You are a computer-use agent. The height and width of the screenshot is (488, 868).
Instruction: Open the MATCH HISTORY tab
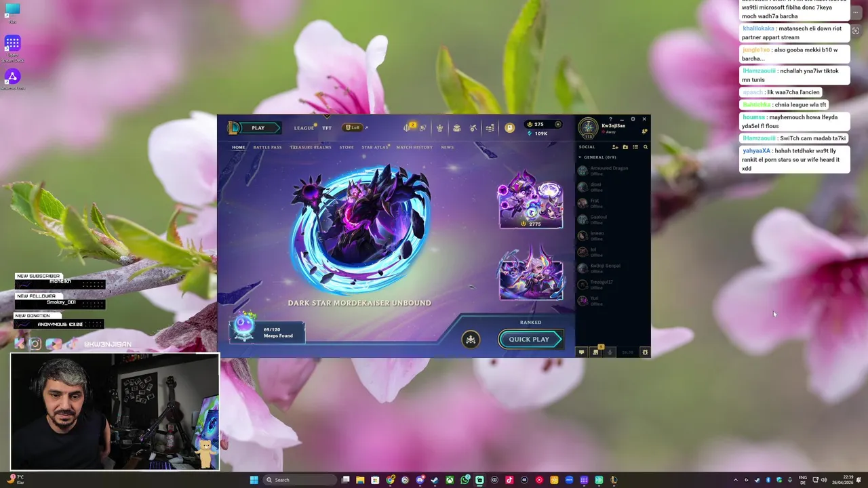414,147
